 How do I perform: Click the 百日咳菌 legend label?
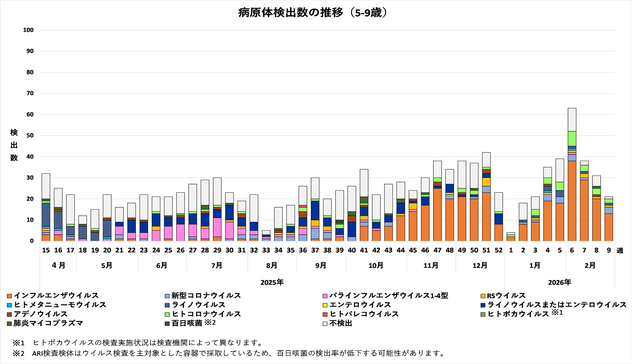pos(187,323)
